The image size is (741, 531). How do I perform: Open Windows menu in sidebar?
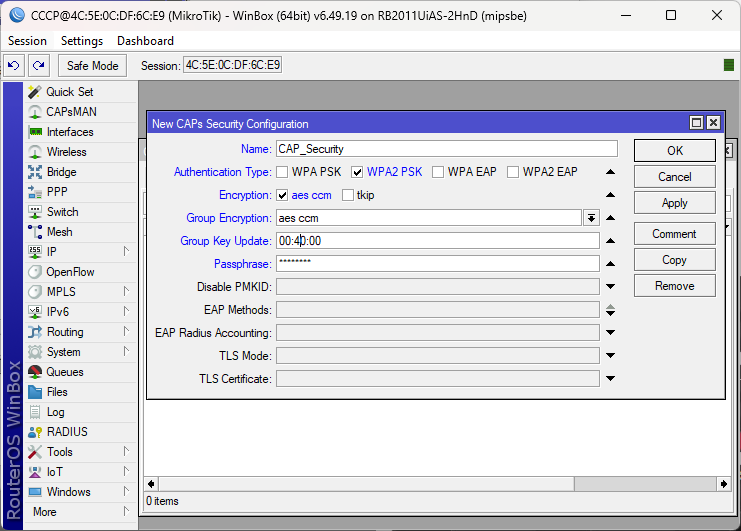80,492
